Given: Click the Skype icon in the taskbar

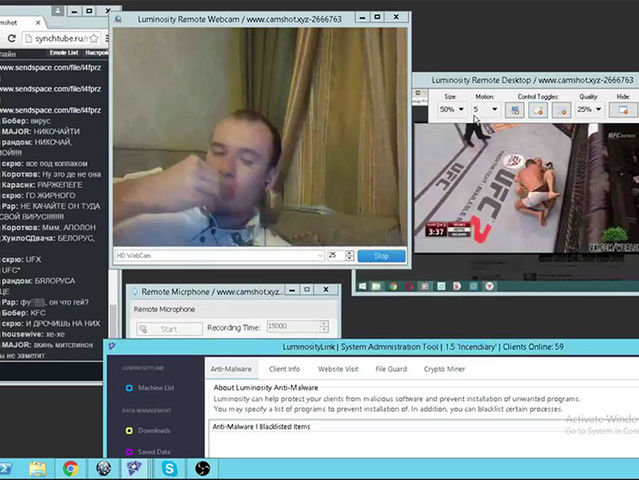Looking at the screenshot, I should coord(167,468).
